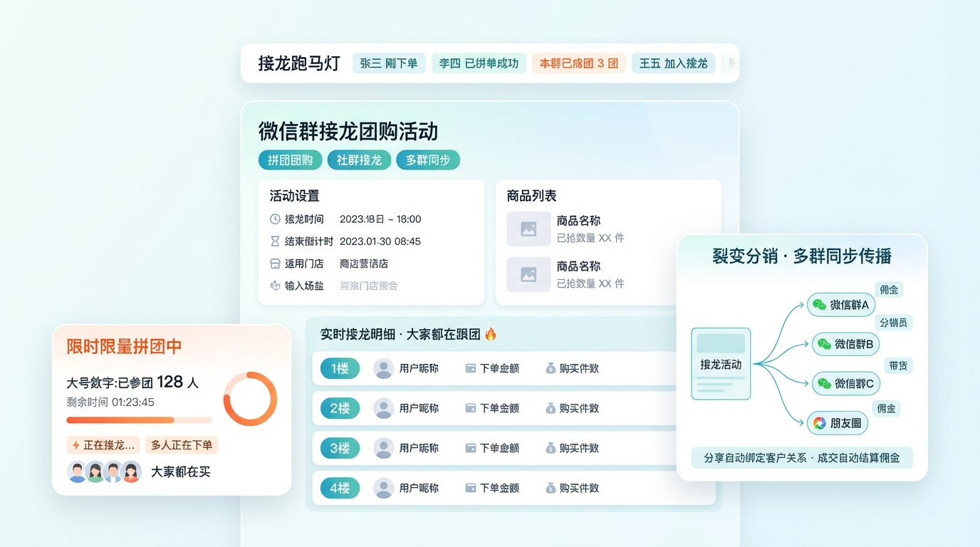Screen dimensions: 980x547
Task: Select the 社群接龙 tag
Action: pos(359,160)
